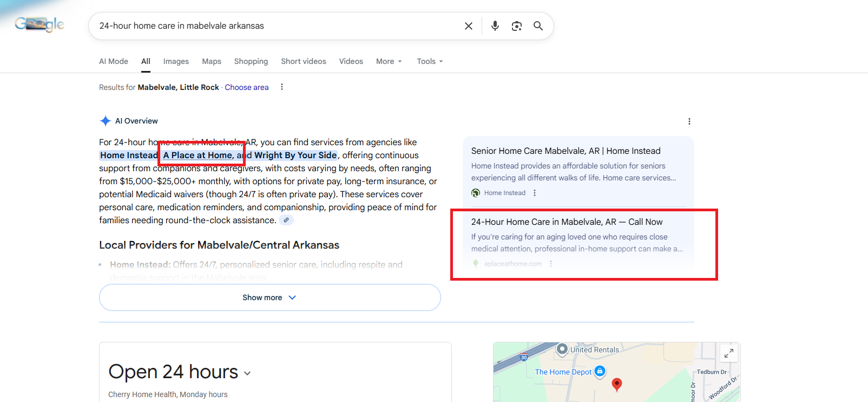
Task: Click Cherry Home Health, Monday hours text
Action: click(x=168, y=394)
